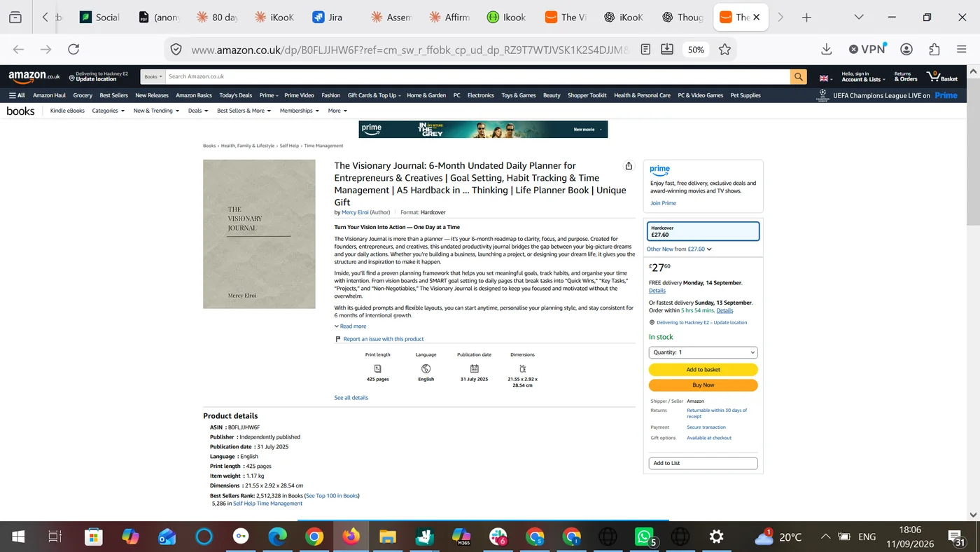Click the Join Prime link
This screenshot has height=552, width=980.
point(663,203)
